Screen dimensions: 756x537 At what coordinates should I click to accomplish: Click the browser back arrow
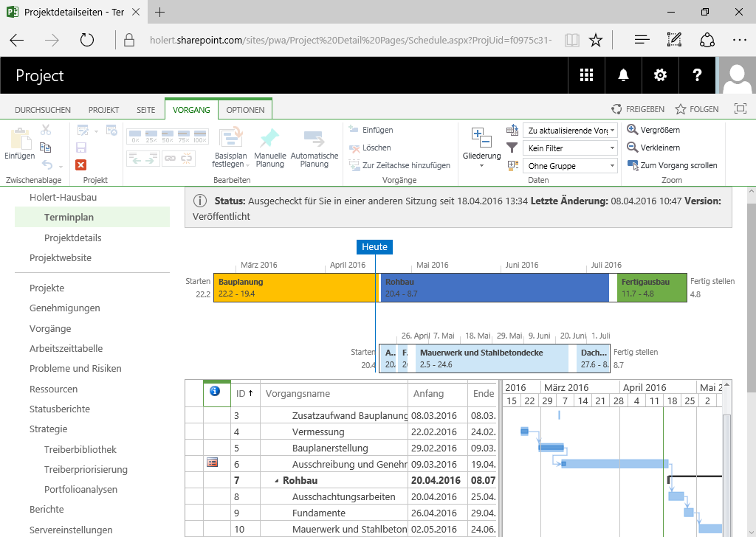tap(17, 40)
